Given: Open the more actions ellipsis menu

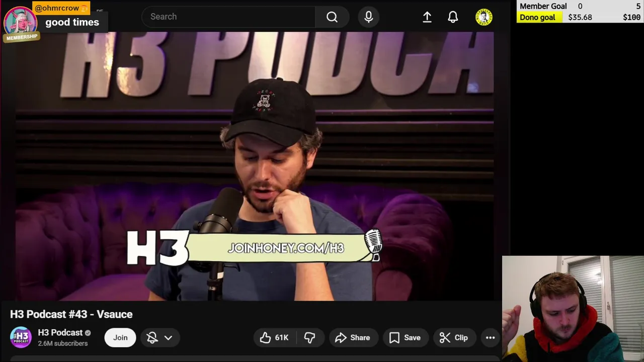Looking at the screenshot, I should (490, 338).
